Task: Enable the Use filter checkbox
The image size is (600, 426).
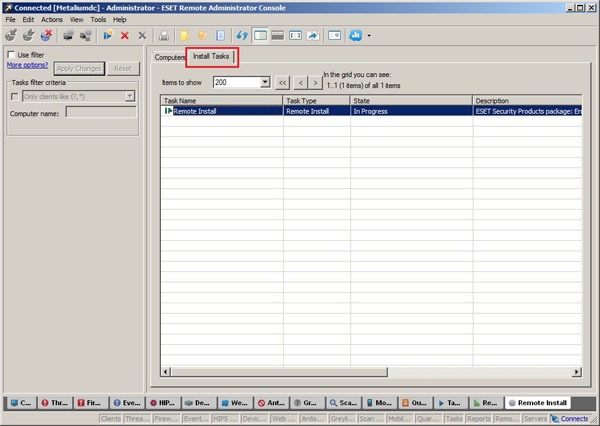Action: pyautogui.click(x=11, y=55)
